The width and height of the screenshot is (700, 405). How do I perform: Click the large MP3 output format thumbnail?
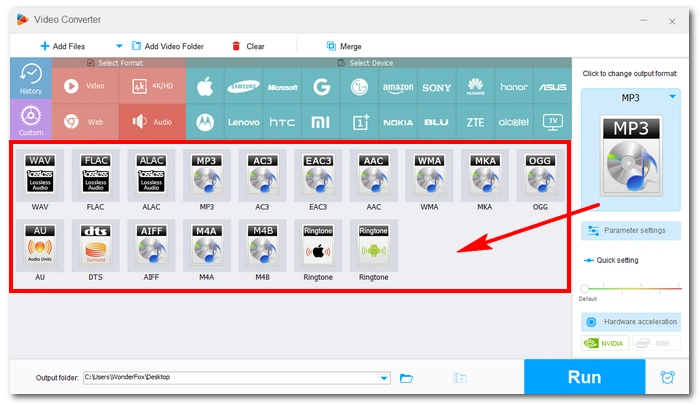(x=631, y=156)
